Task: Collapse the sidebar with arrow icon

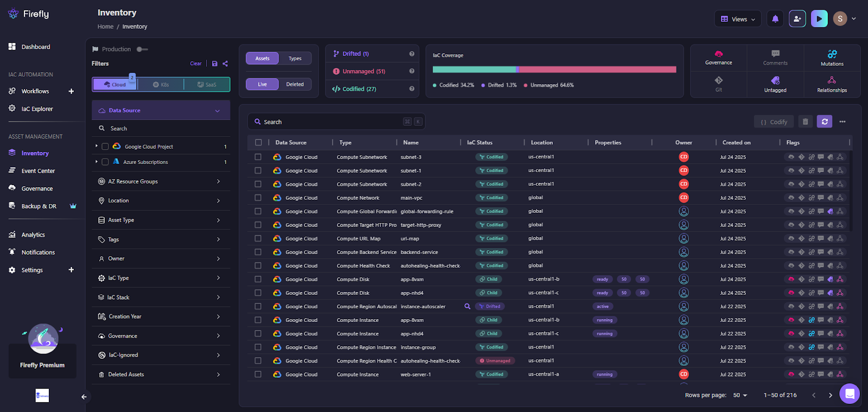Action: [x=84, y=397]
